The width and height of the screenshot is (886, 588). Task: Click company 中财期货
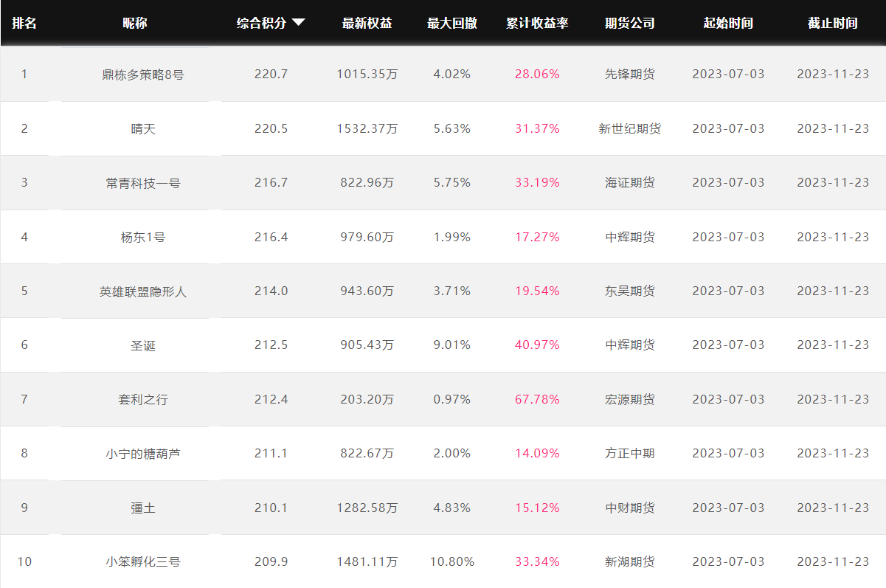point(629,508)
